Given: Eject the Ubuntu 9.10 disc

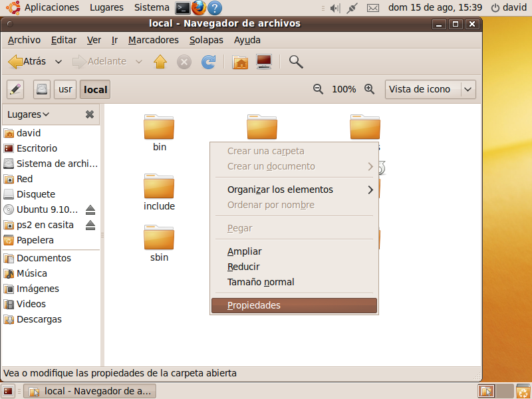Looking at the screenshot, I should pyautogui.click(x=90, y=210).
